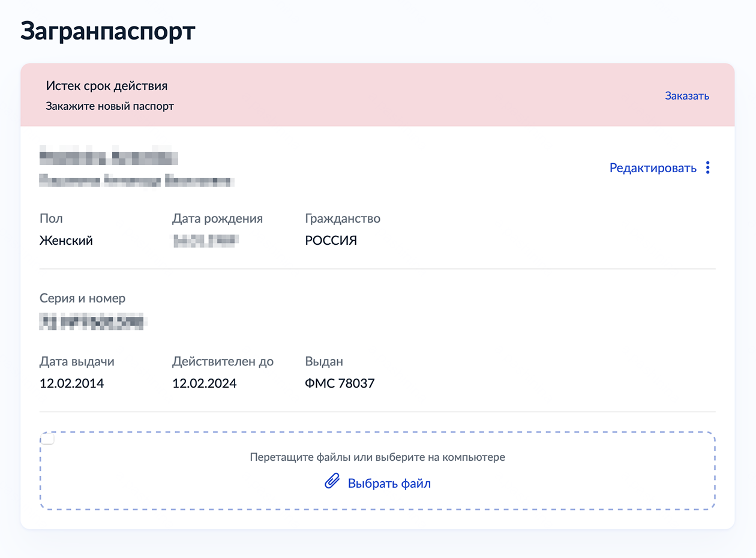
Task: Open Редактировать to edit the passport
Action: pos(653,168)
